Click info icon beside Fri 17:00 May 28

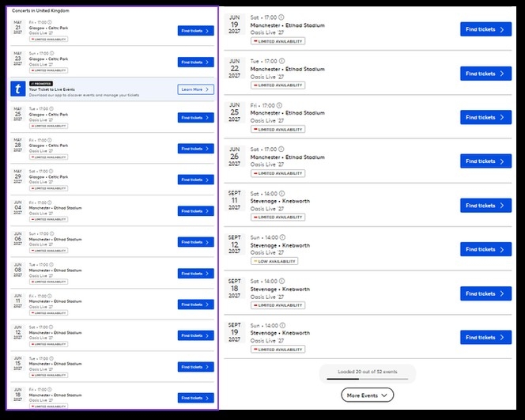pyautogui.click(x=50, y=140)
